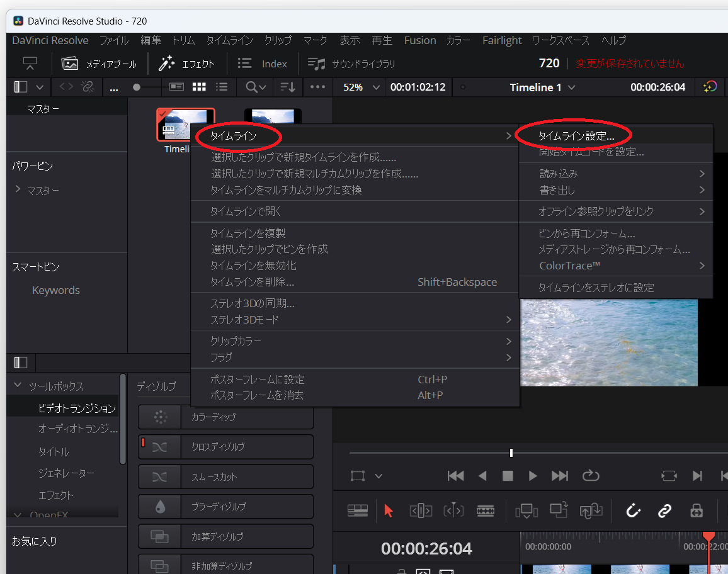This screenshot has width=728, height=574.
Task: Open the media pool search icon
Action: [x=256, y=87]
